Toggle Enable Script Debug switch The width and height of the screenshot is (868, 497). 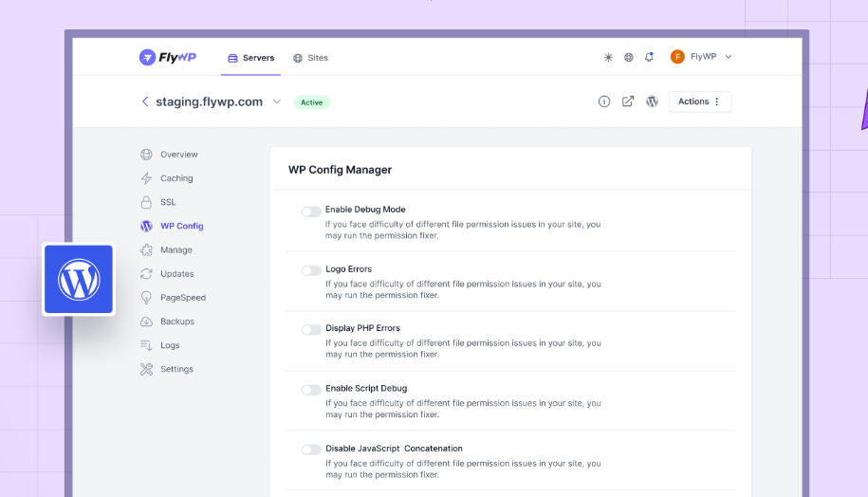311,390
